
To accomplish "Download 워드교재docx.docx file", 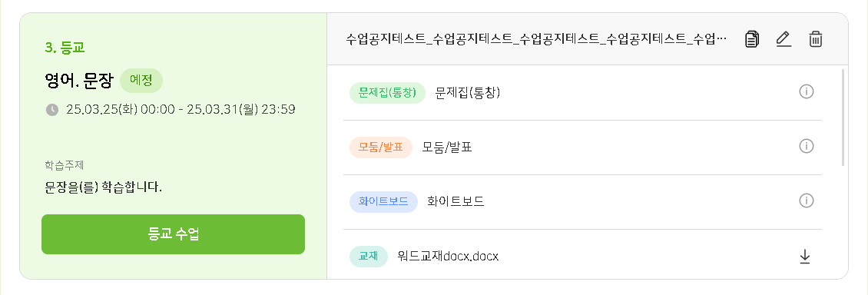I will 805,257.
